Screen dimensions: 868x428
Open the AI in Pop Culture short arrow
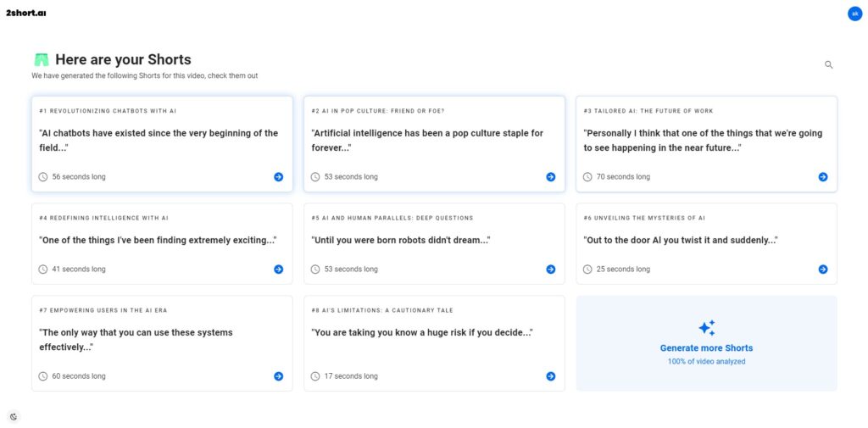(x=551, y=176)
